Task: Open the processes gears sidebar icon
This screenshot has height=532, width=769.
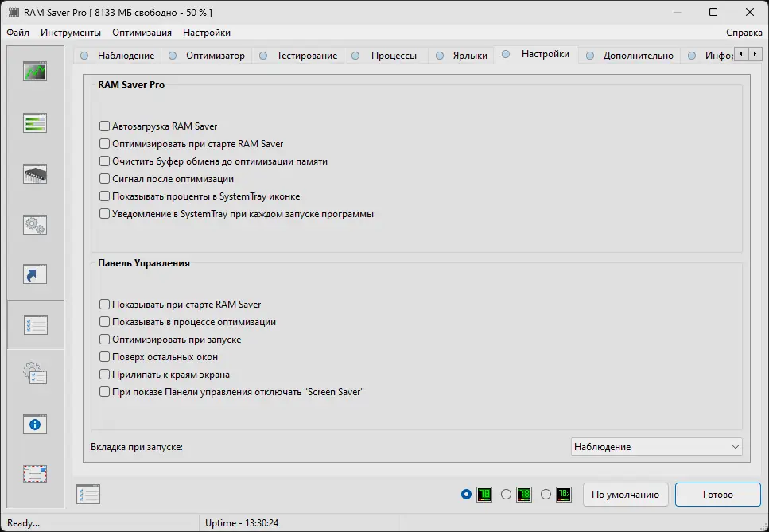Action: point(35,224)
